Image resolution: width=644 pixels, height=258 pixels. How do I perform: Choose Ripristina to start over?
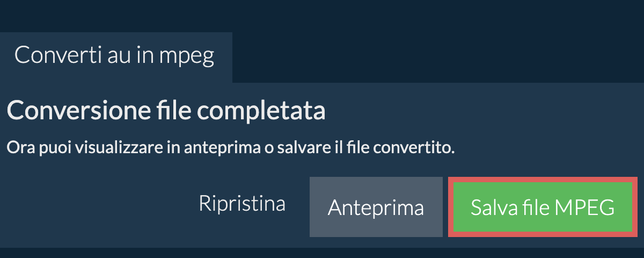tap(242, 204)
